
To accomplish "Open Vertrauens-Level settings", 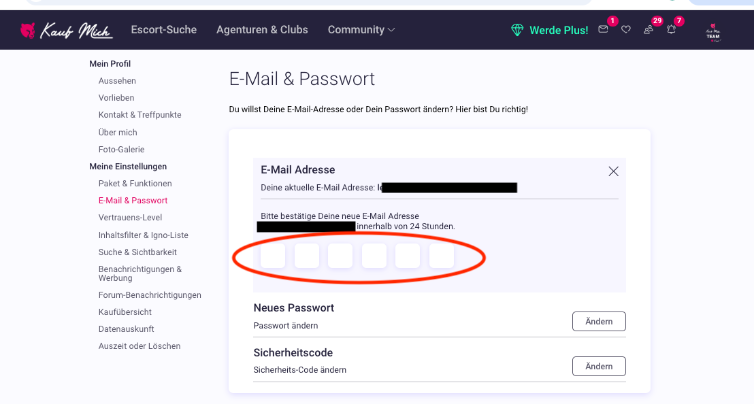I will point(130,217).
